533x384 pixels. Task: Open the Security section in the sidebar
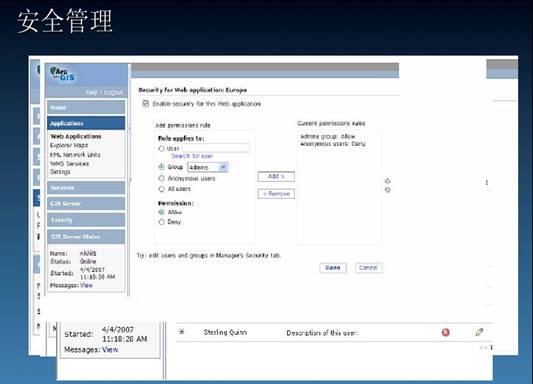(x=86, y=220)
